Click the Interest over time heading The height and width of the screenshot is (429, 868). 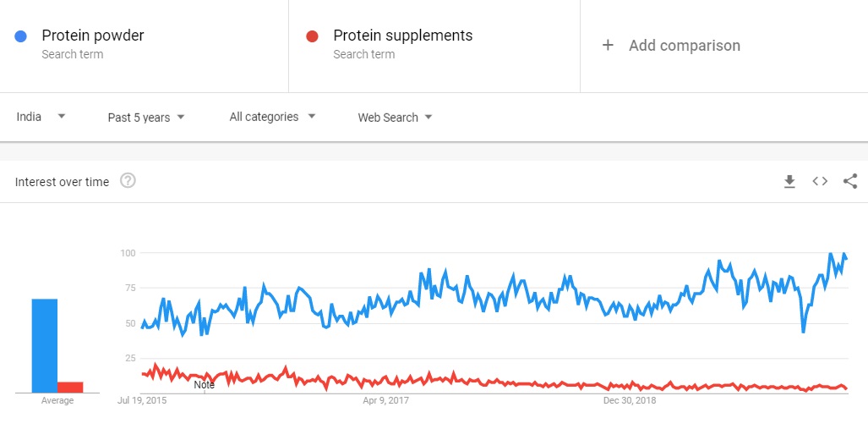pyautogui.click(x=62, y=182)
